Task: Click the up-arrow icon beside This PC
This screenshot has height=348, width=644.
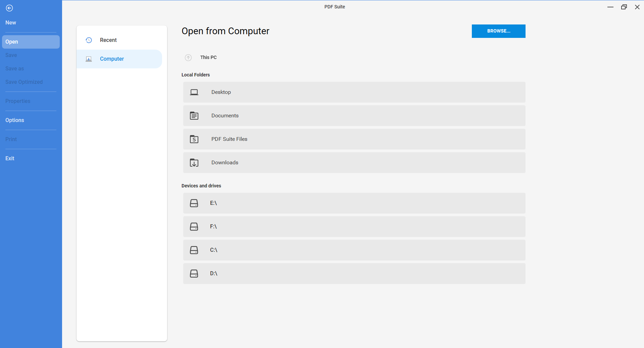Action: coord(188,58)
